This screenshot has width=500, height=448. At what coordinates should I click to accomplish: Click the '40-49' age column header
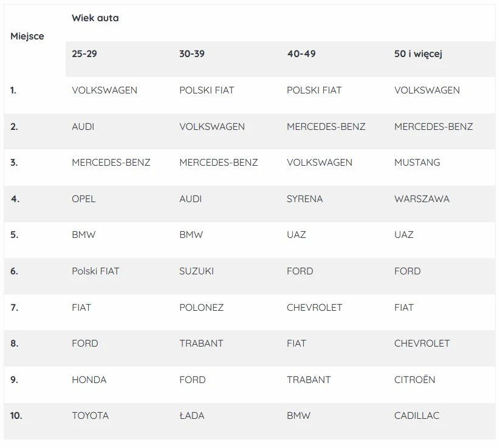[x=301, y=54]
